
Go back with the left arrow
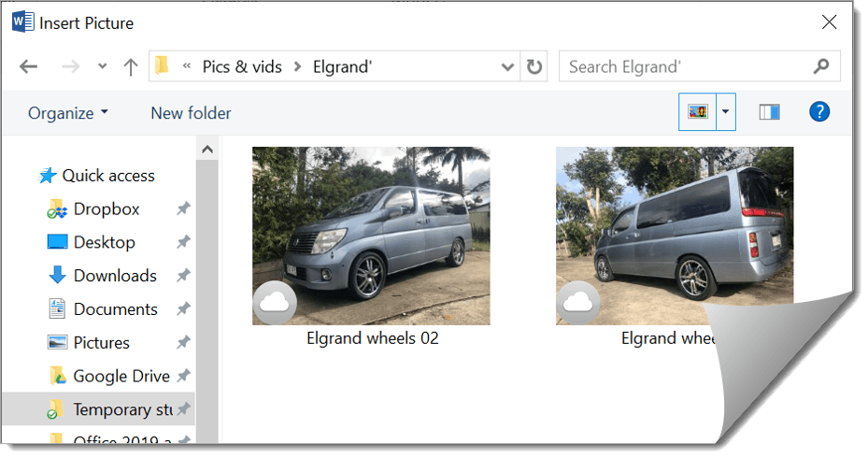click(28, 67)
